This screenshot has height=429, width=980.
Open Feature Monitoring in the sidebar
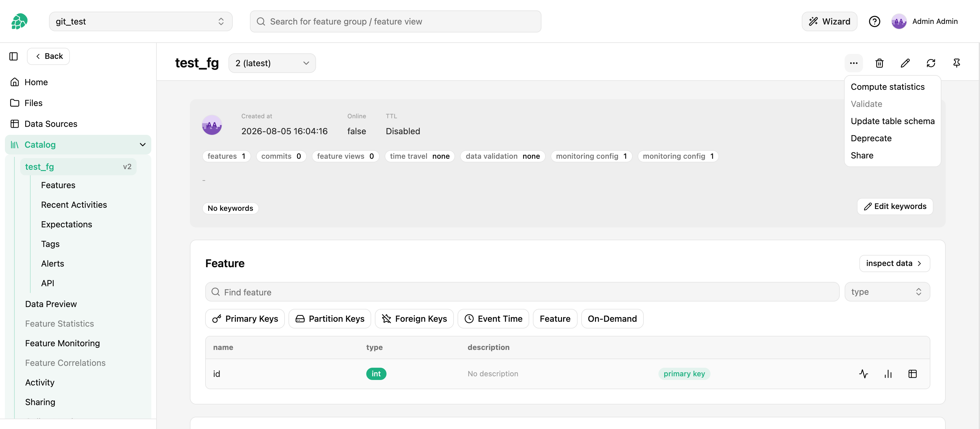coord(62,343)
